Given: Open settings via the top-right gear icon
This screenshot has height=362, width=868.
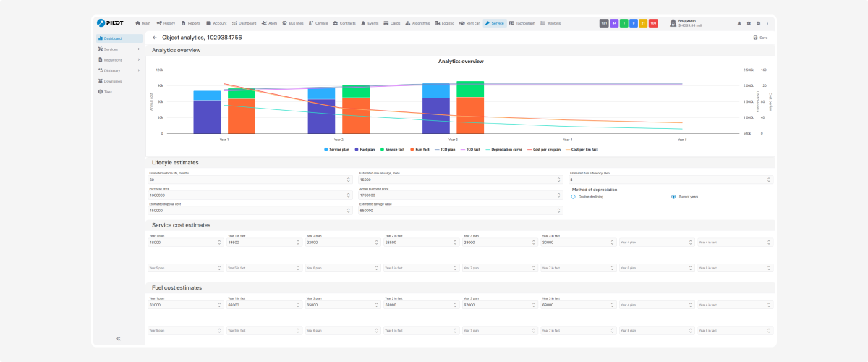Looking at the screenshot, I should point(749,23).
